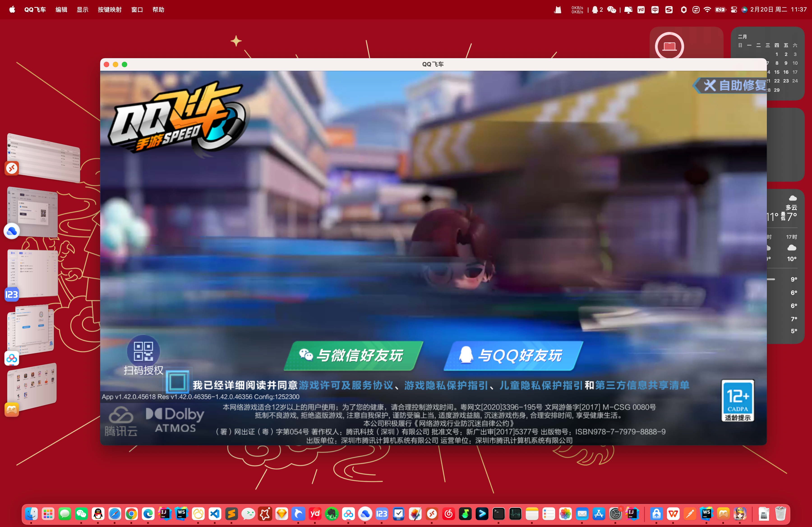Open WPS Office from the Dock
The image size is (812, 527).
673,514
